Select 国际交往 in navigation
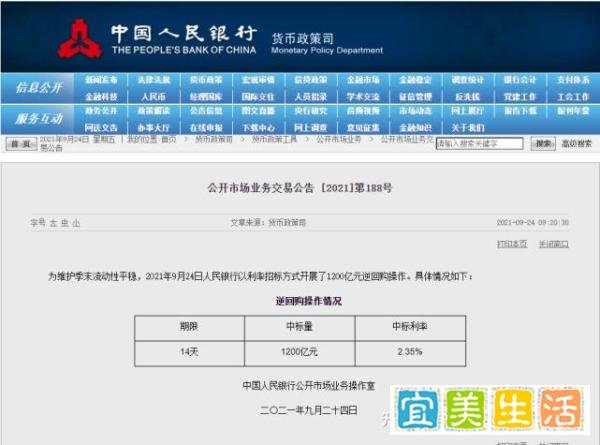600x445 pixels. tap(258, 97)
